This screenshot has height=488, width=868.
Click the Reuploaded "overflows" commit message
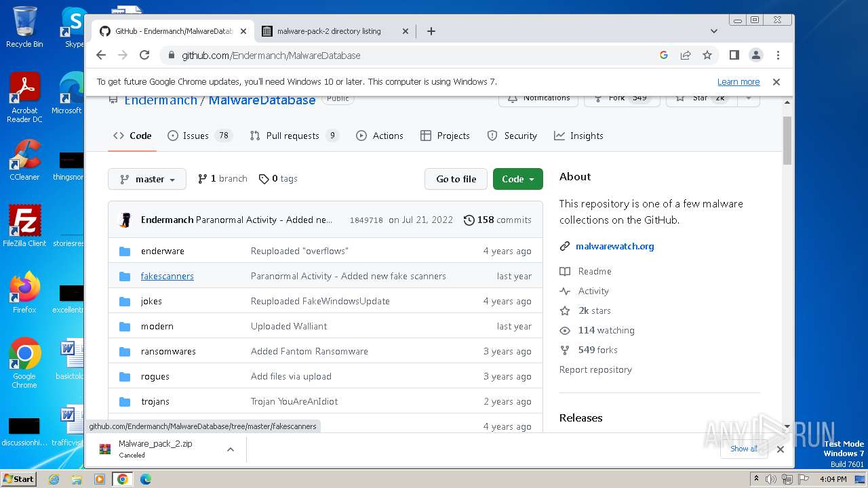tap(299, 251)
